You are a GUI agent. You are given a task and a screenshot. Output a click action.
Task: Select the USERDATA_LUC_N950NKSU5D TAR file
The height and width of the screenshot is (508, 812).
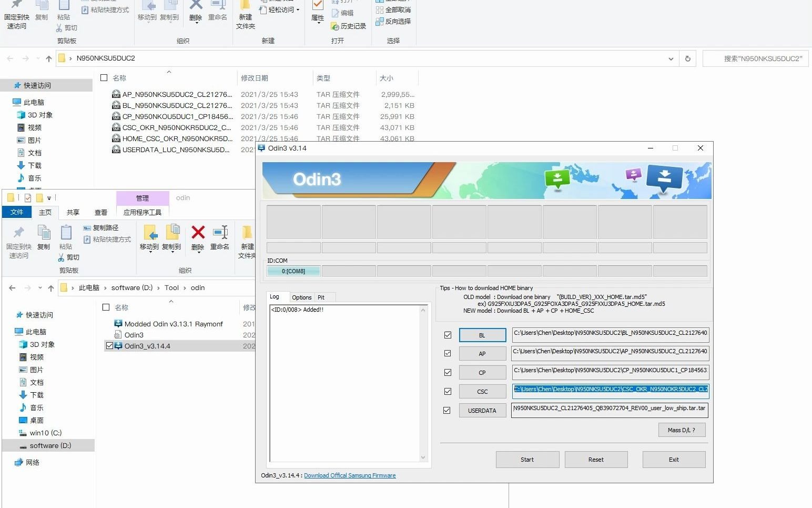click(176, 150)
